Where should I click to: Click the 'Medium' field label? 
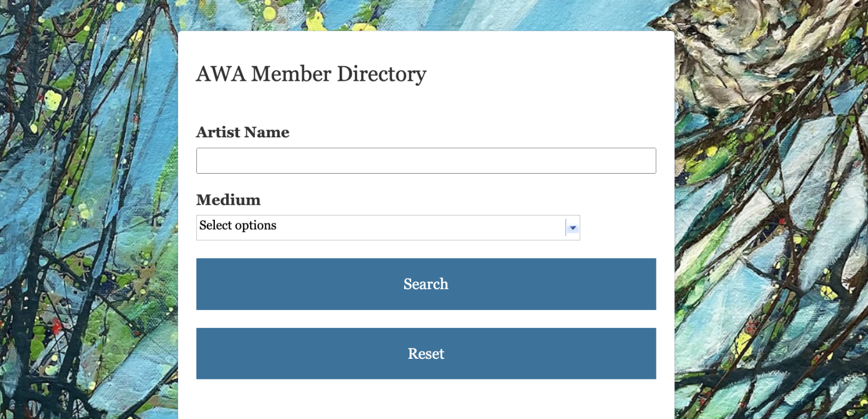[x=228, y=200]
